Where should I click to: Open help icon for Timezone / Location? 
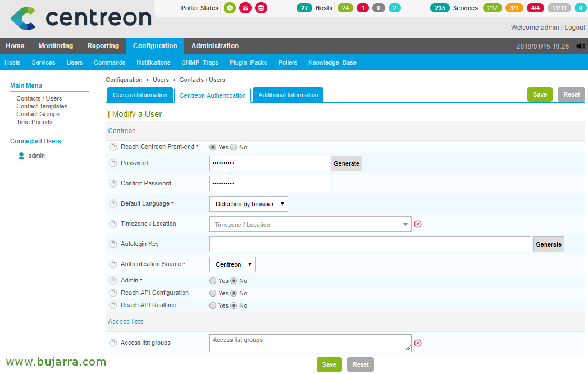[x=113, y=224]
